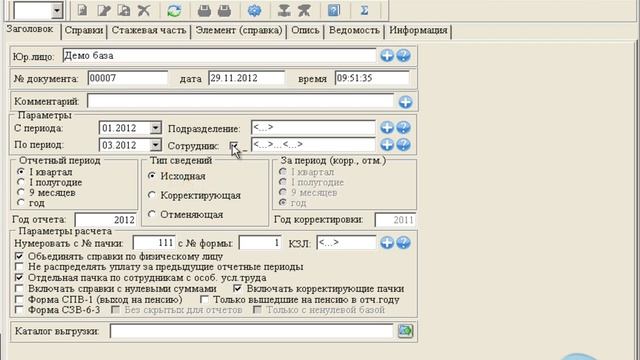Click the edit document pencil icon
The image size is (640, 360).
click(x=104, y=10)
